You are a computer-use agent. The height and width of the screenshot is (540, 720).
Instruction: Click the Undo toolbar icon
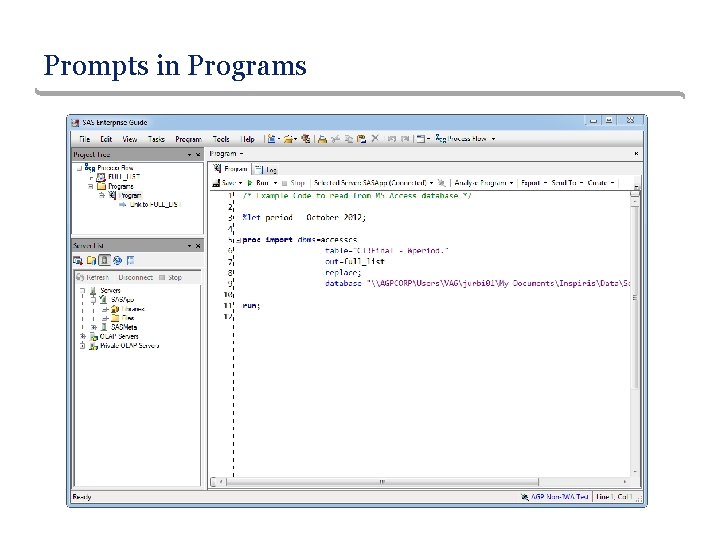tap(391, 139)
